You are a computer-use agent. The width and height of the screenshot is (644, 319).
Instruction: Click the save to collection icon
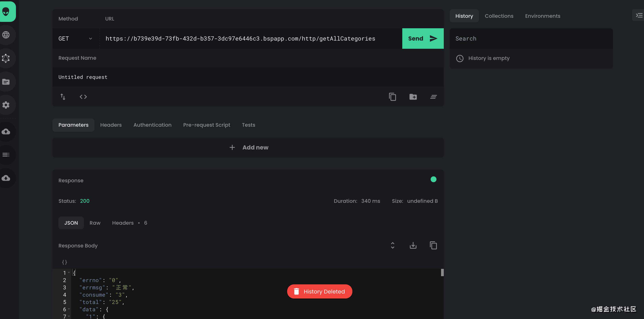pos(413,96)
